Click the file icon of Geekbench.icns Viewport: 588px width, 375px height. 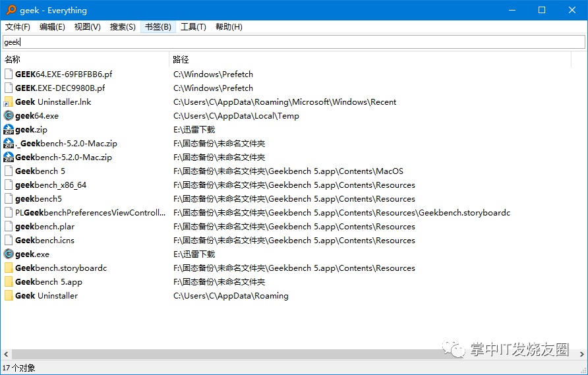tap(9, 241)
